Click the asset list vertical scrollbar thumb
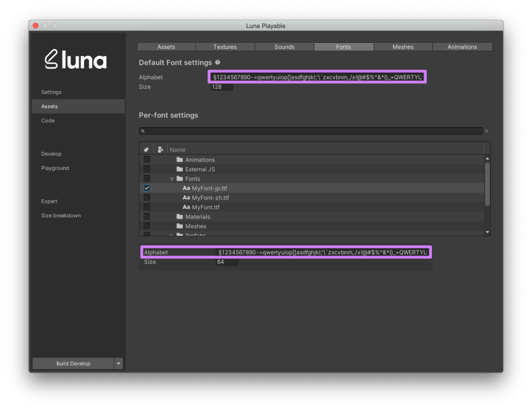The image size is (532, 410). (487, 184)
